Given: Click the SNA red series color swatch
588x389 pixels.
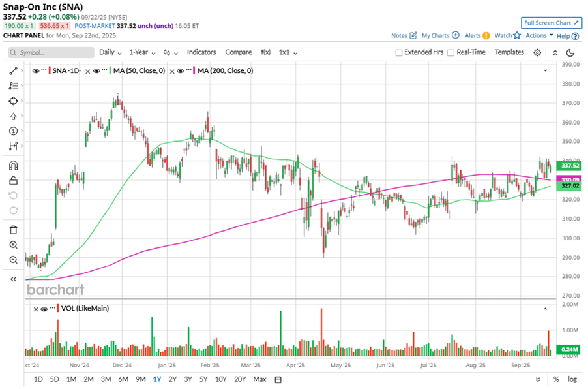Looking at the screenshot, I should 50,70.
